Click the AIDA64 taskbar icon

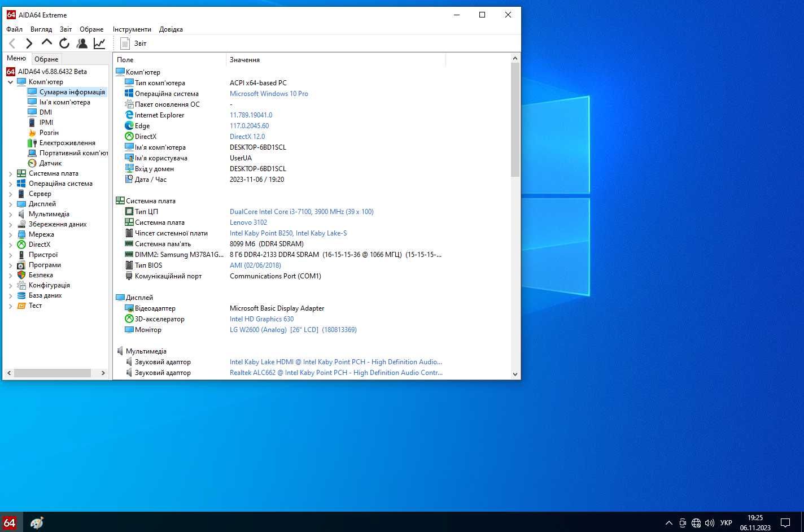(10, 522)
